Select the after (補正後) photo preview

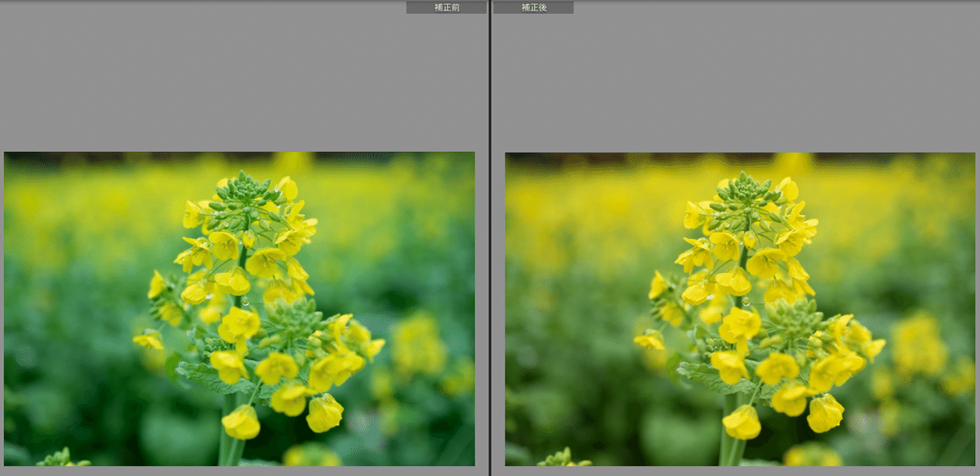[739, 309]
